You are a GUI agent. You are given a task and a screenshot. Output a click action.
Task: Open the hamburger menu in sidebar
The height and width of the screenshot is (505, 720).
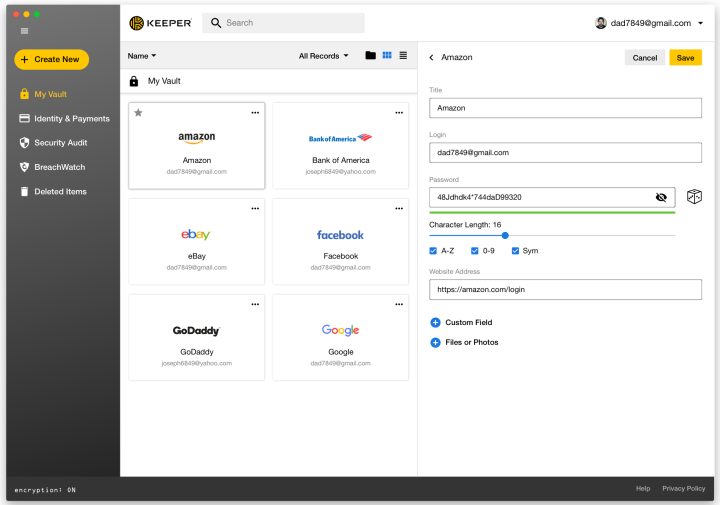pyautogui.click(x=25, y=31)
